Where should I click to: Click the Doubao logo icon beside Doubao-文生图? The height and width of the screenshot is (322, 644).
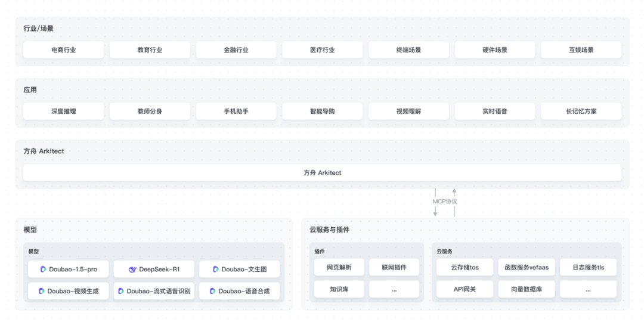click(x=216, y=270)
